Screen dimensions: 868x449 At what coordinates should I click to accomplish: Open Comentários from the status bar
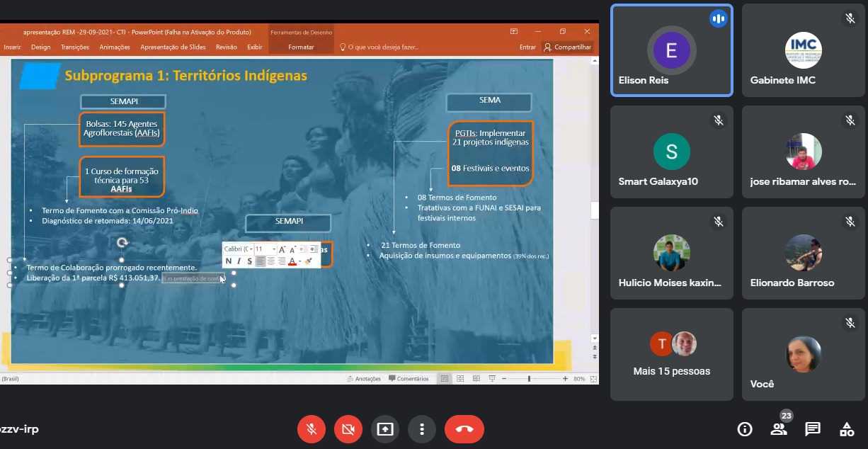click(409, 379)
